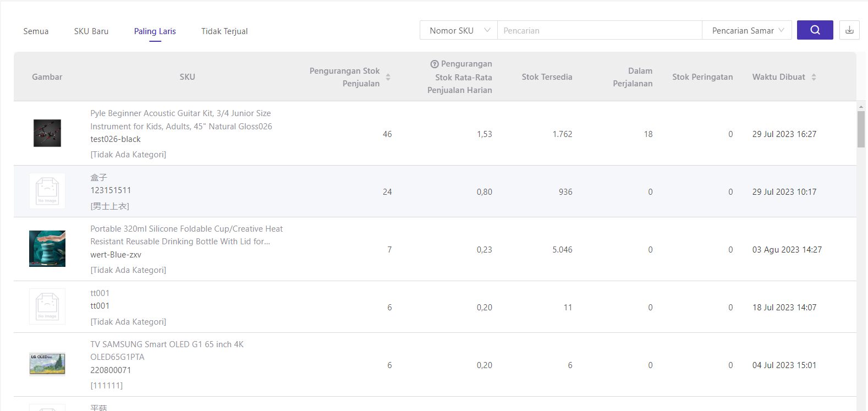Expand the Nomor SKU dropdown
Screen dimensions: 868x411
pyautogui.click(x=459, y=31)
